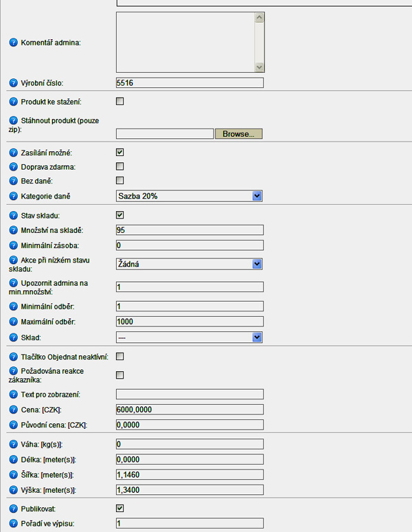This screenshot has height=532, width=412.
Task: Toggle the Publikovat checkbox
Action: click(120, 508)
